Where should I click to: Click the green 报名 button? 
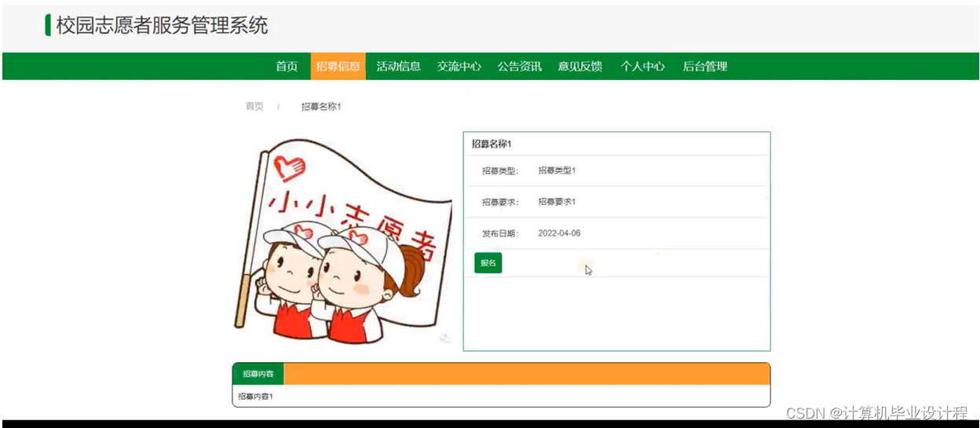488,263
